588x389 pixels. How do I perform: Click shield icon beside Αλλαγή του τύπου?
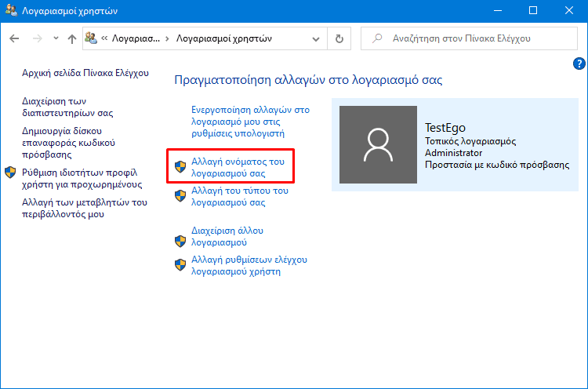point(180,196)
